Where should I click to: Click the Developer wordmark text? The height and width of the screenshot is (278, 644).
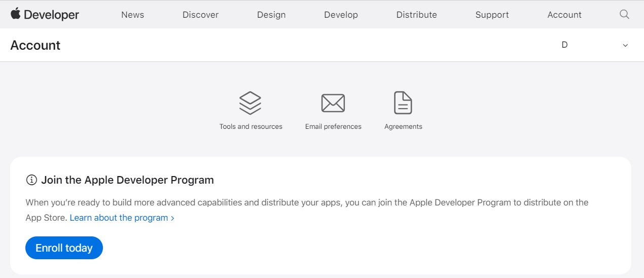[51, 15]
